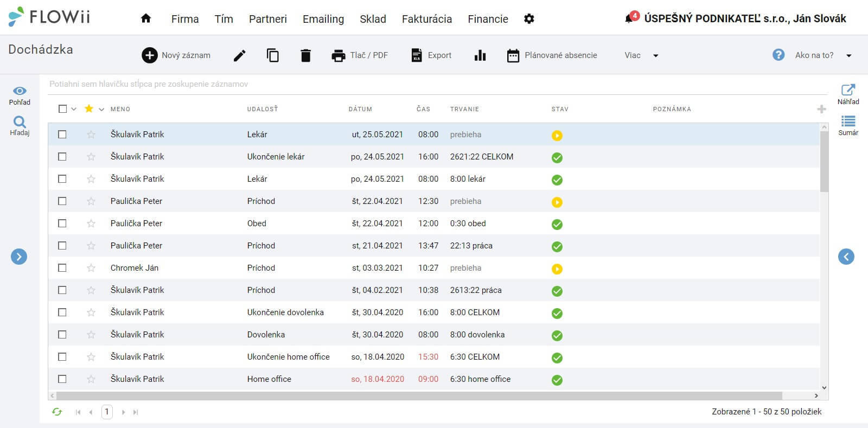Sort by the DÁTUM column header
This screenshot has width=868, height=428.
(x=360, y=109)
